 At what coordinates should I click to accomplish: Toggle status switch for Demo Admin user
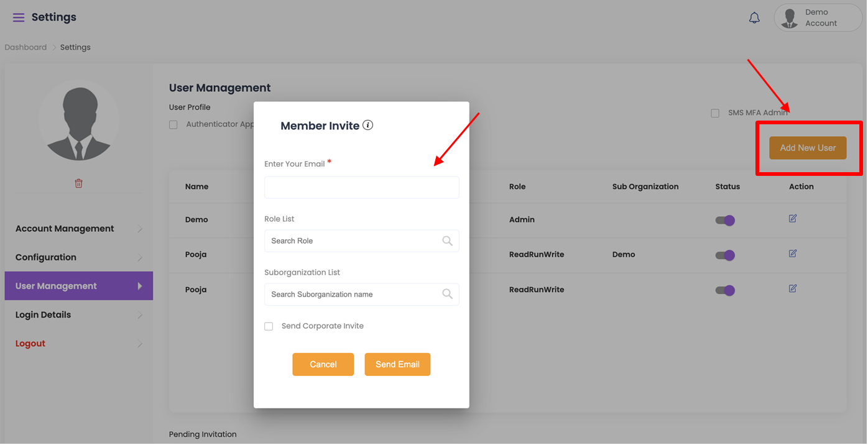[725, 220]
